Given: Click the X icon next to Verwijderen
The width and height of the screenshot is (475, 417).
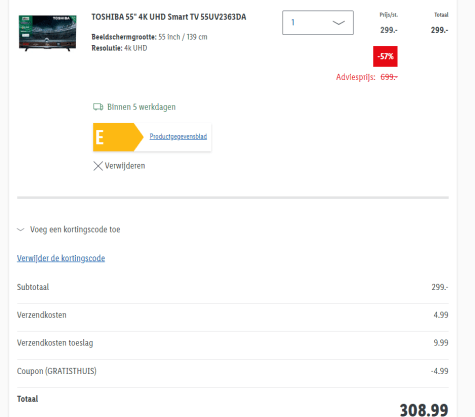Looking at the screenshot, I should [x=98, y=166].
